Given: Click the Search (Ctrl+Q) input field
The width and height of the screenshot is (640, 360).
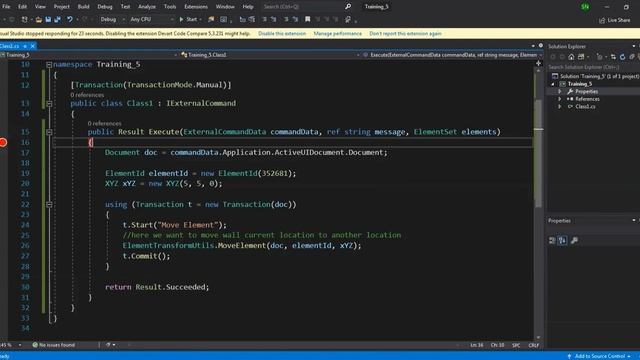Looking at the screenshot, I should pyautogui.click(x=302, y=7).
